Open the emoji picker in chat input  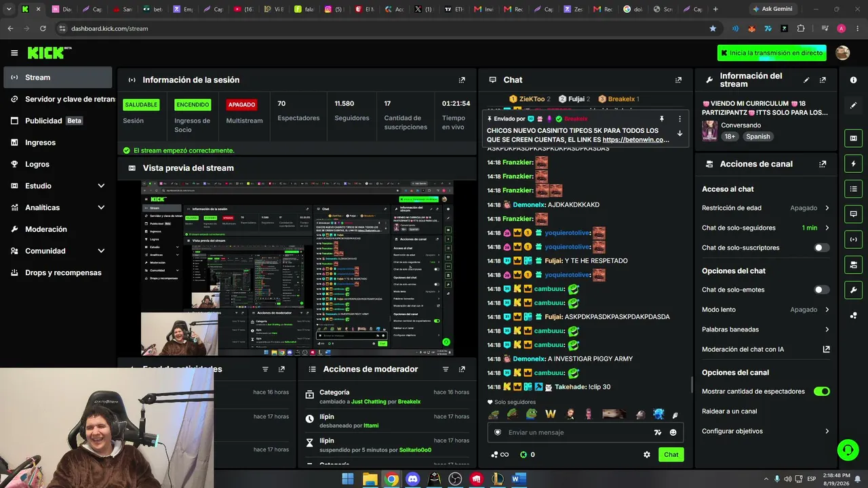point(673,432)
